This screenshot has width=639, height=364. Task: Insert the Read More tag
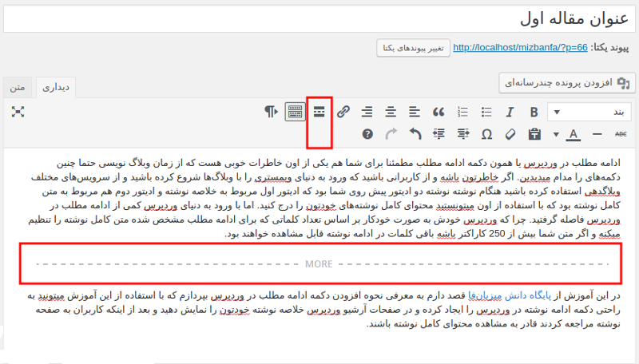(319, 112)
